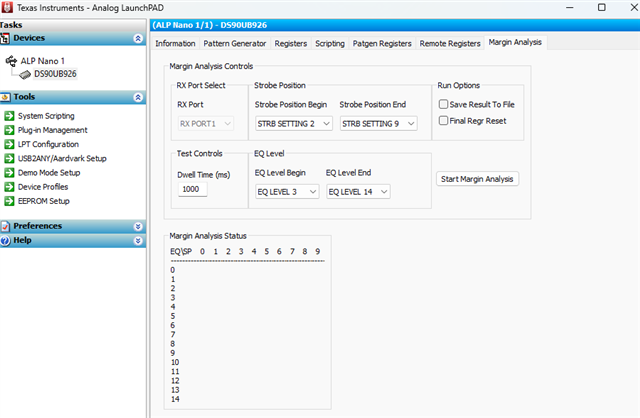Enable Save Result To File checkbox

443,104
